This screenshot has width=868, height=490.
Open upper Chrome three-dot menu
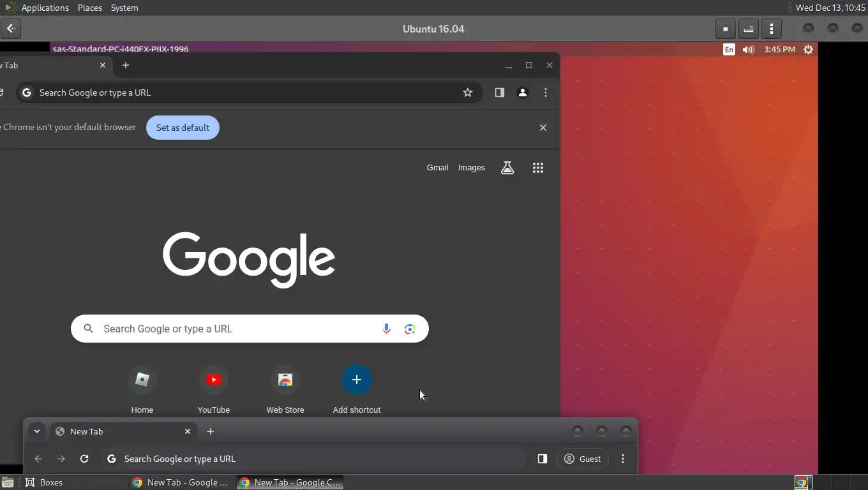point(546,93)
